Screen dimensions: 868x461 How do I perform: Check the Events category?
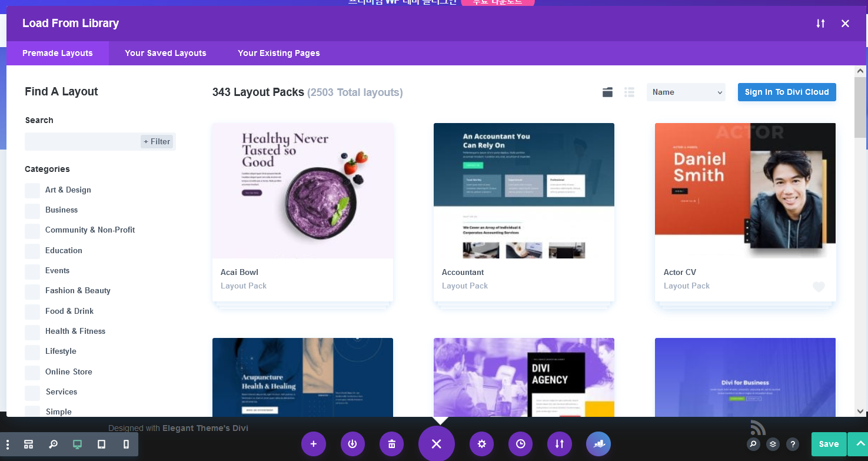(x=32, y=271)
